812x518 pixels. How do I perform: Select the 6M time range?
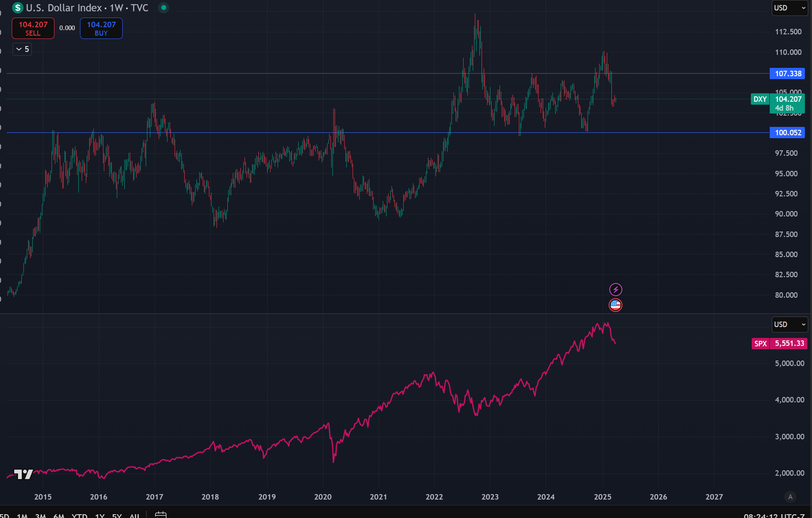[59, 515]
